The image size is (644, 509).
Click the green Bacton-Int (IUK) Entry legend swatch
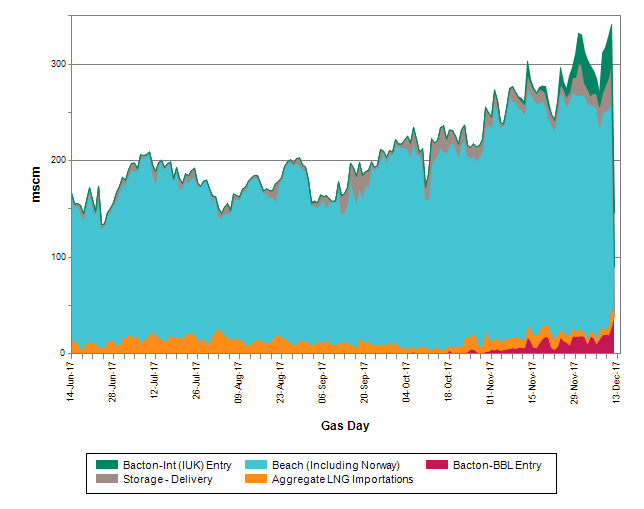point(108,465)
